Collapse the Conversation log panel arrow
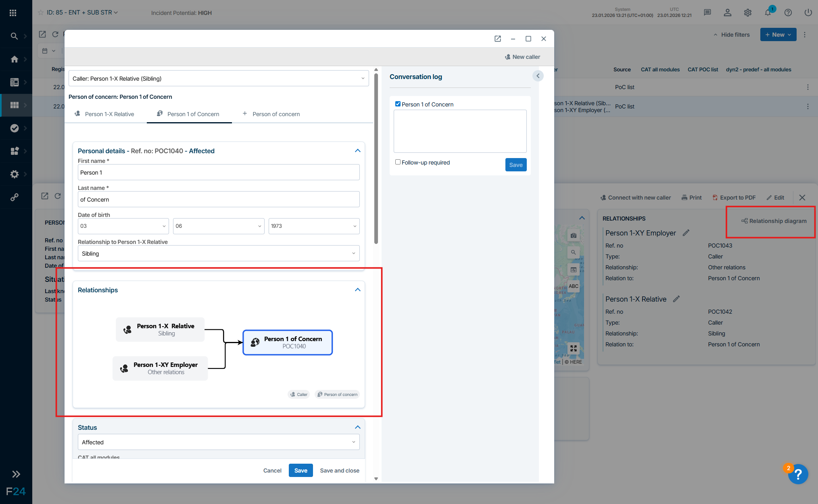This screenshot has height=504, width=818. pos(538,76)
